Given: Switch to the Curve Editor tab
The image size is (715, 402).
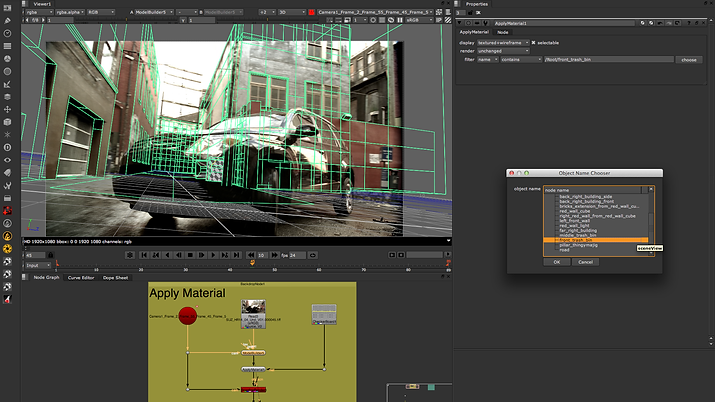Looking at the screenshot, I should (80, 277).
